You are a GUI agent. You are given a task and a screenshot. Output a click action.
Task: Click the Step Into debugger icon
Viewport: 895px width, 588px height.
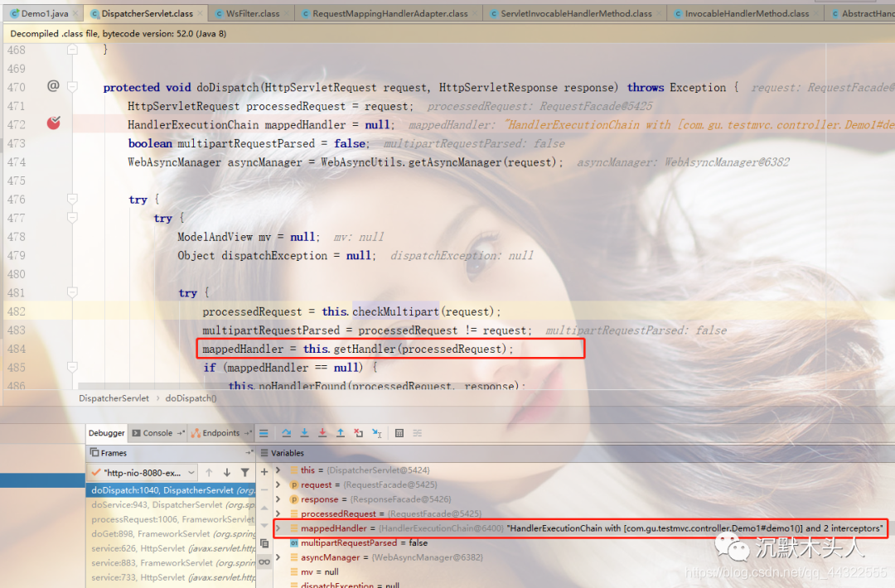click(x=304, y=433)
